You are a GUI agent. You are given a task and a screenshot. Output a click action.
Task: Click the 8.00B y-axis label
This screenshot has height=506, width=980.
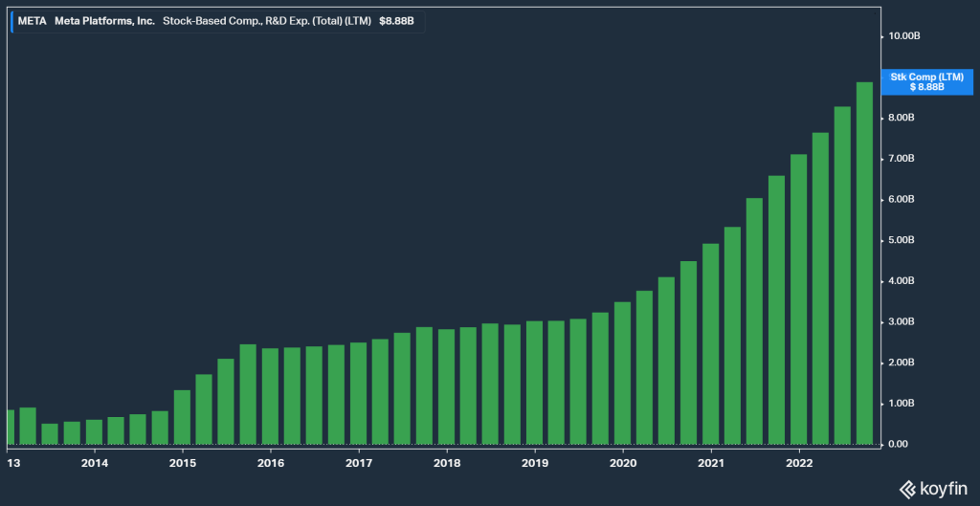coord(901,118)
